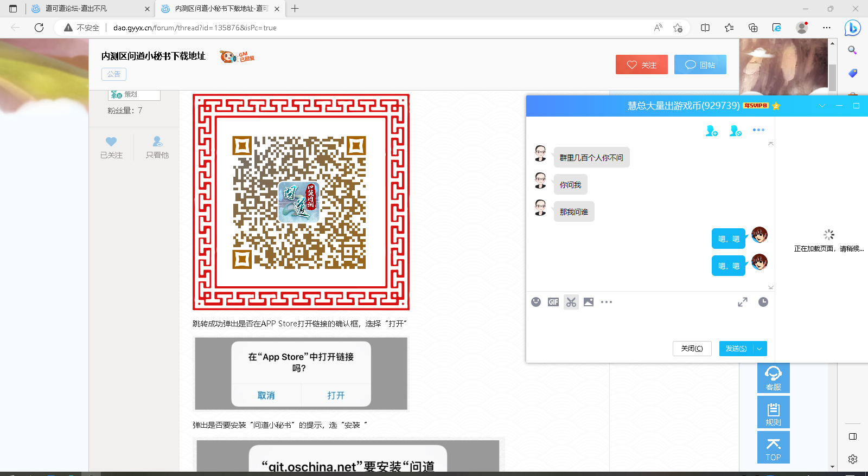The width and height of the screenshot is (868, 476).
Task: Click the scrollbar down arrow
Action: click(833, 466)
